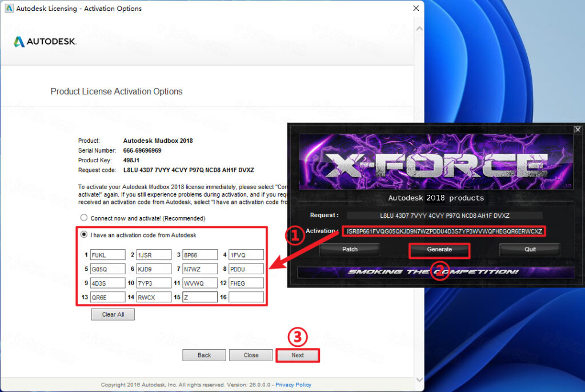Close the X-Force window with its X
This screenshot has height=392, width=585.
tap(578, 130)
